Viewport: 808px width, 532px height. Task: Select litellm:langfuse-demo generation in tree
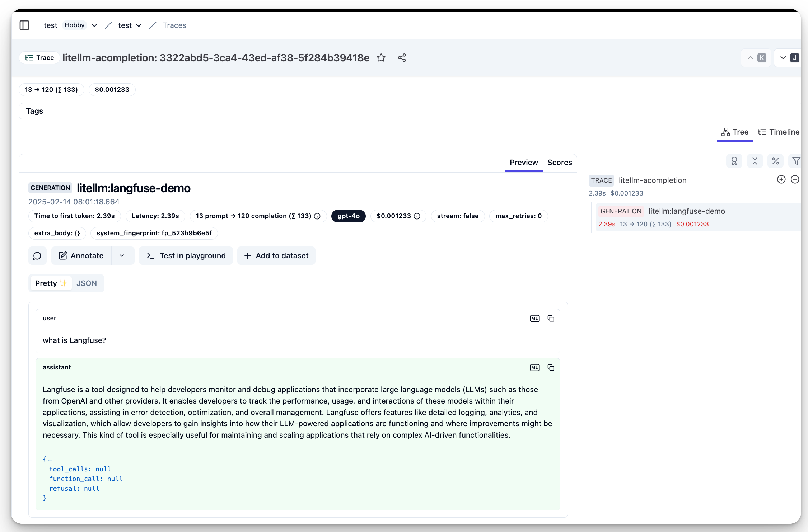(686, 211)
